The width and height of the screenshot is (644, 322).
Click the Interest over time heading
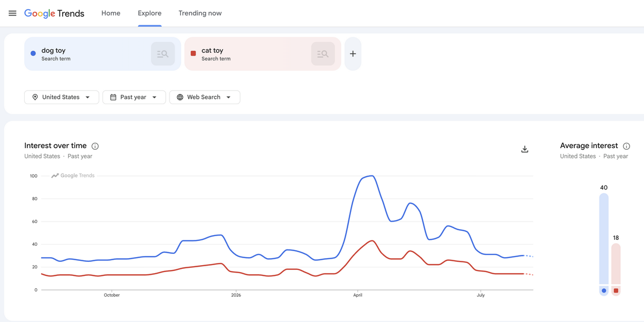point(55,146)
